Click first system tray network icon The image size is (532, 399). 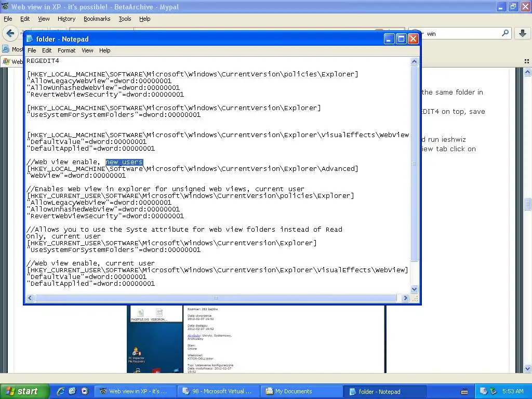click(x=483, y=391)
